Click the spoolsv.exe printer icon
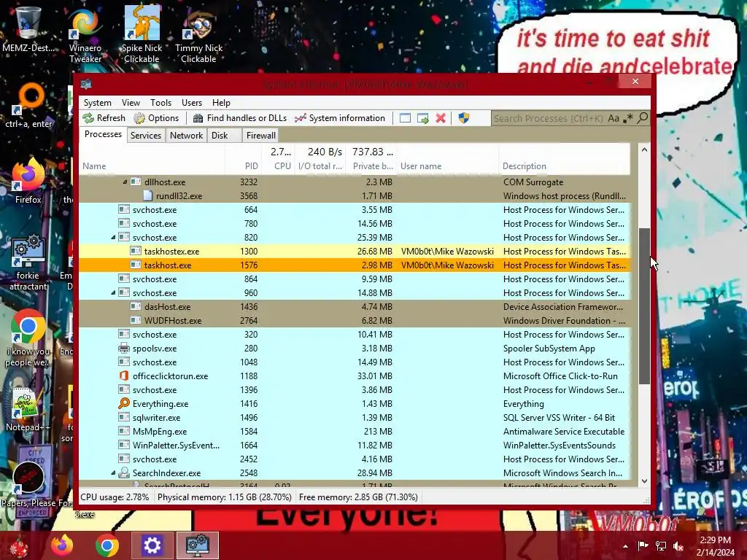Viewport: 747px width, 560px height. [x=124, y=348]
